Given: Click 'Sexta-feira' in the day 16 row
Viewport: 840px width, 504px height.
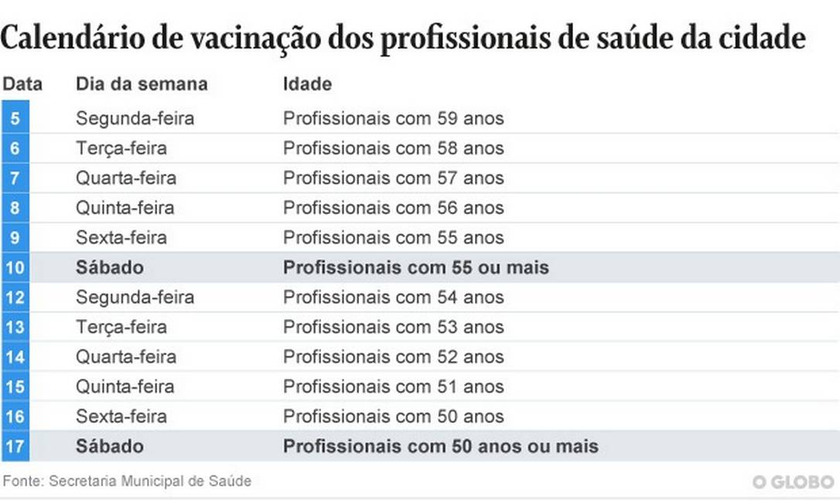Looking at the screenshot, I should (121, 416).
